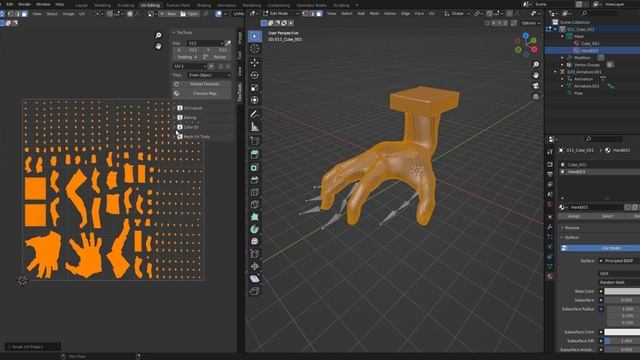Select the Bevel tool
This screenshot has height=360, width=640.
[x=255, y=180]
